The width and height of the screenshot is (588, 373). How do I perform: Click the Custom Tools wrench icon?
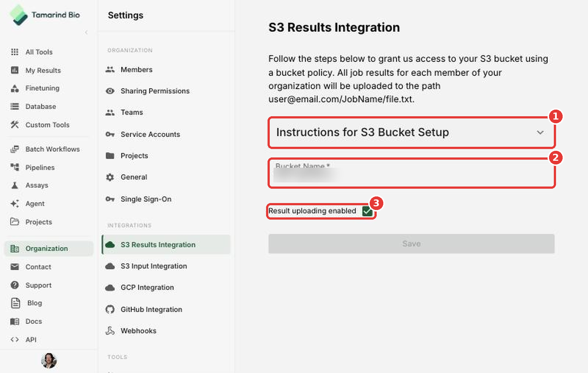coord(15,125)
